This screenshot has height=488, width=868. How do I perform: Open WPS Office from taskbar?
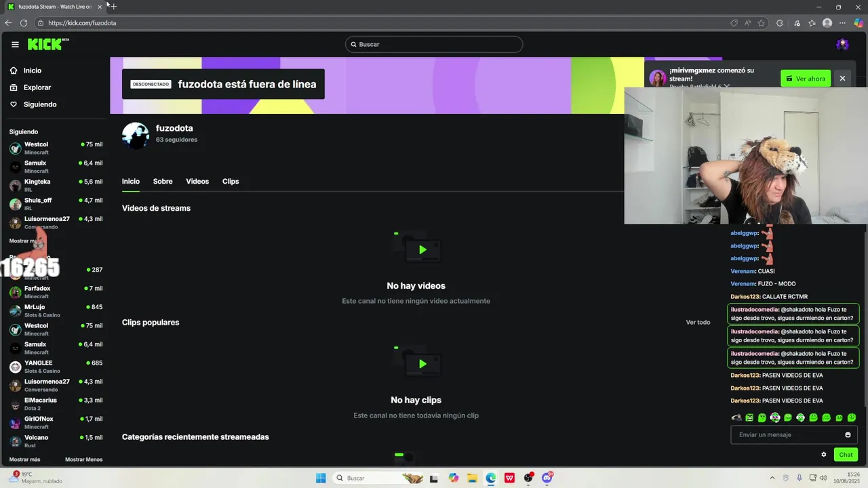coord(509,478)
